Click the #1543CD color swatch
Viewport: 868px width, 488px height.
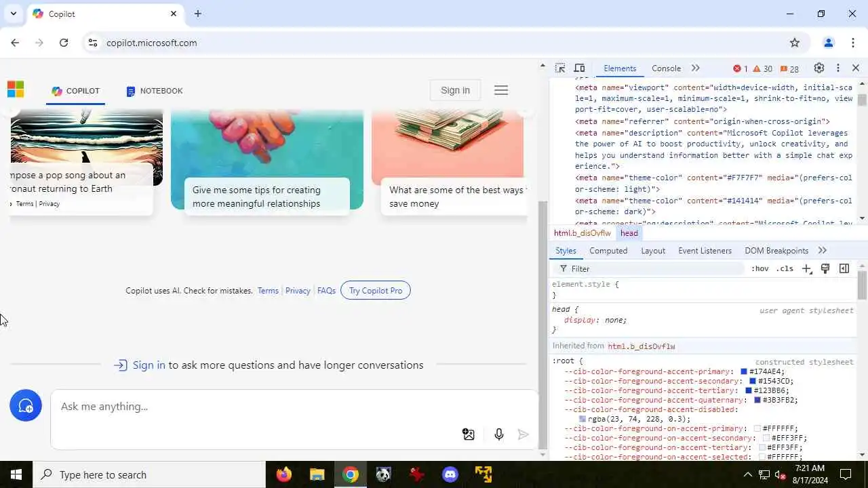point(753,381)
